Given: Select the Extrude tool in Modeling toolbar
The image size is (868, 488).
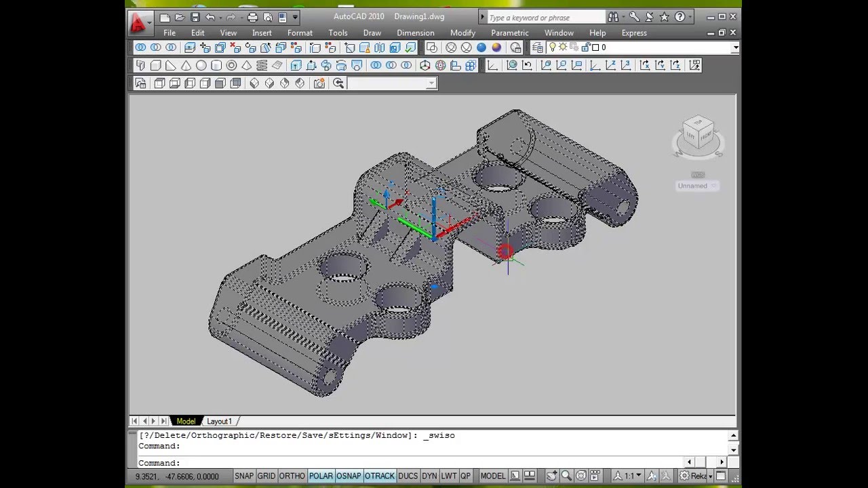Looking at the screenshot, I should [296, 66].
